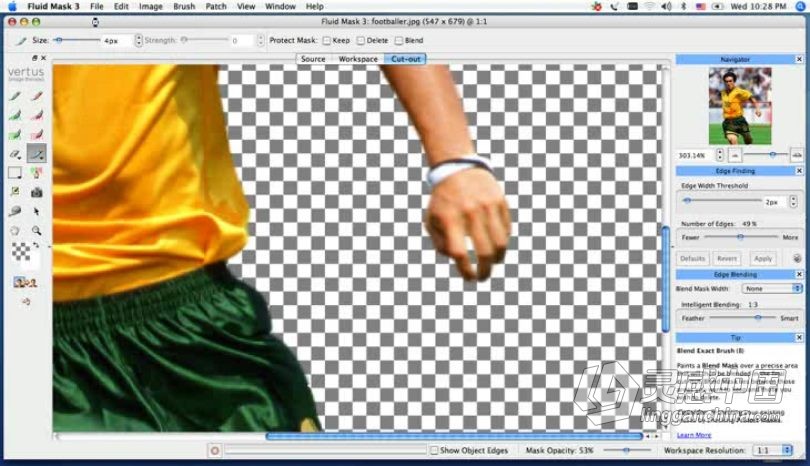The image size is (810, 466).
Task: Click the Navigator zoom out button
Action: point(735,154)
